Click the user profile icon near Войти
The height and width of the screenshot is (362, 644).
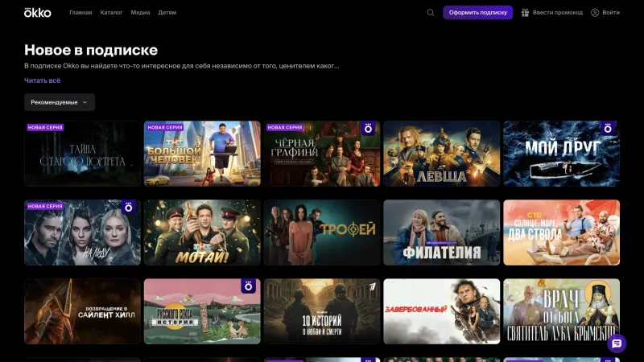click(595, 13)
